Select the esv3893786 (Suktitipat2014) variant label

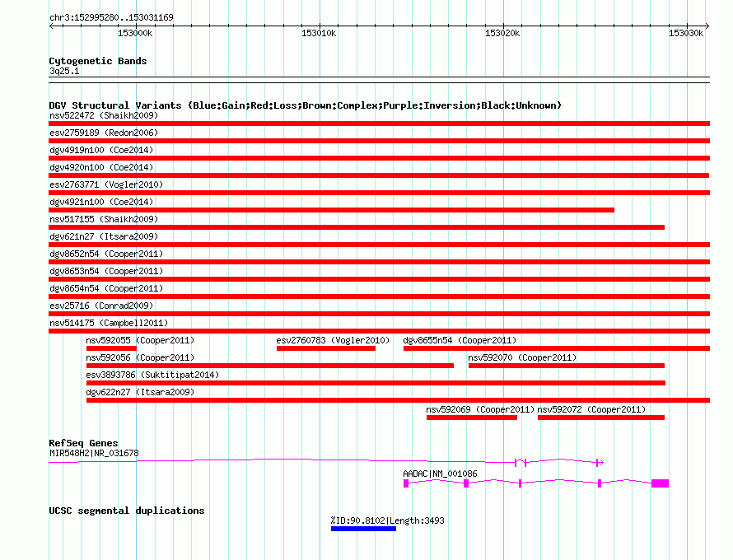(152, 375)
